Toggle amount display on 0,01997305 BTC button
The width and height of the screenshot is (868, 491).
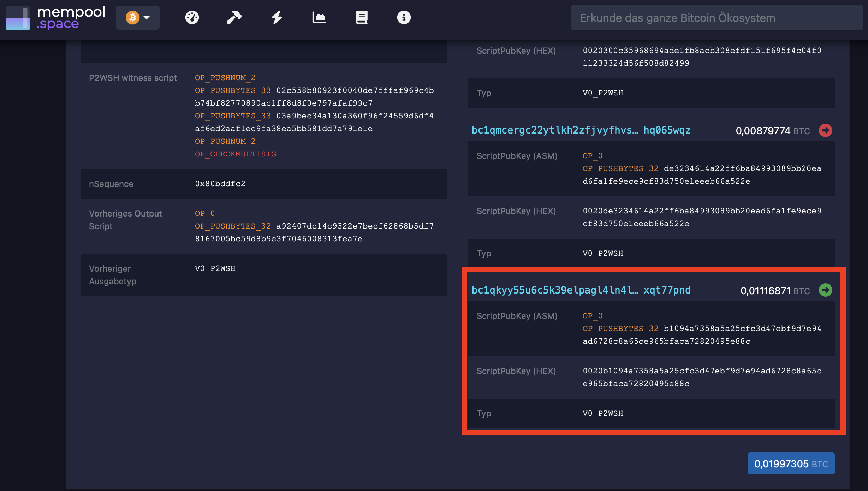point(791,463)
